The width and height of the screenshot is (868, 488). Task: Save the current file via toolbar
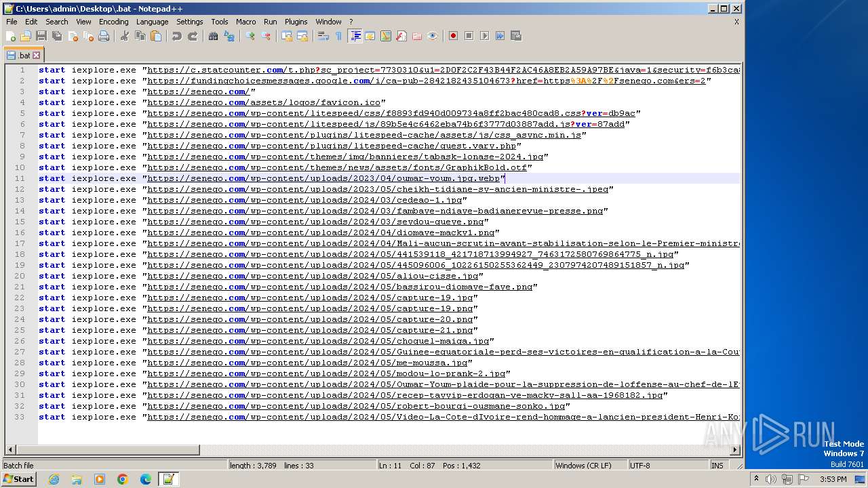[x=41, y=36]
